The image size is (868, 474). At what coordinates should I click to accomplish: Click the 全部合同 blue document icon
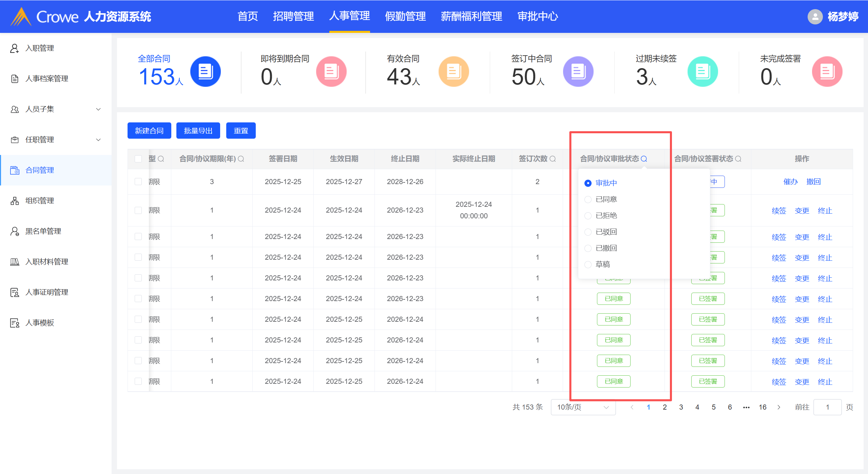(x=205, y=72)
